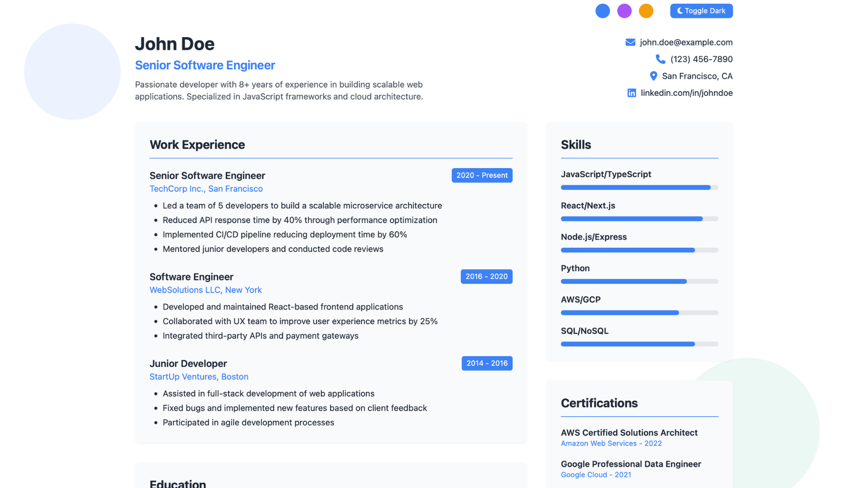Image resolution: width=868 pixels, height=488 pixels.
Task: Click the location pin icon
Action: tap(653, 76)
